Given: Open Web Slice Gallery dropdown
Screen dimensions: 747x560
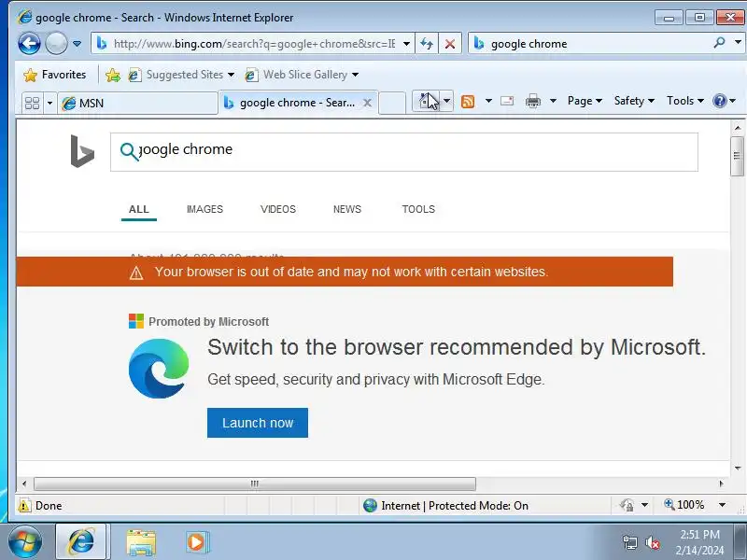Looking at the screenshot, I should tap(302, 75).
